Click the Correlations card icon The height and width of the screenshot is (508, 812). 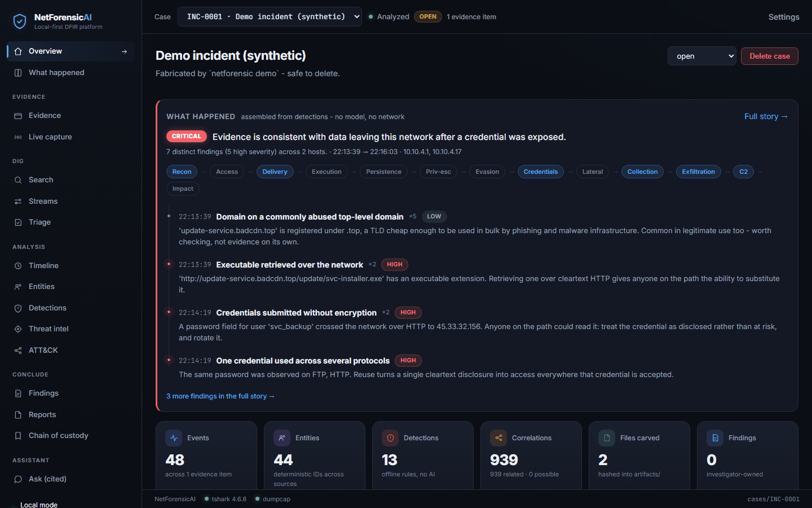[x=498, y=438]
